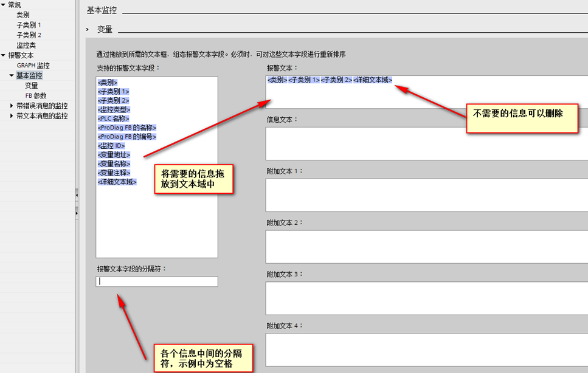Screen dimensions: 588x373
Task: Open 子类别 1 in the navigation tree
Action: pos(29,25)
